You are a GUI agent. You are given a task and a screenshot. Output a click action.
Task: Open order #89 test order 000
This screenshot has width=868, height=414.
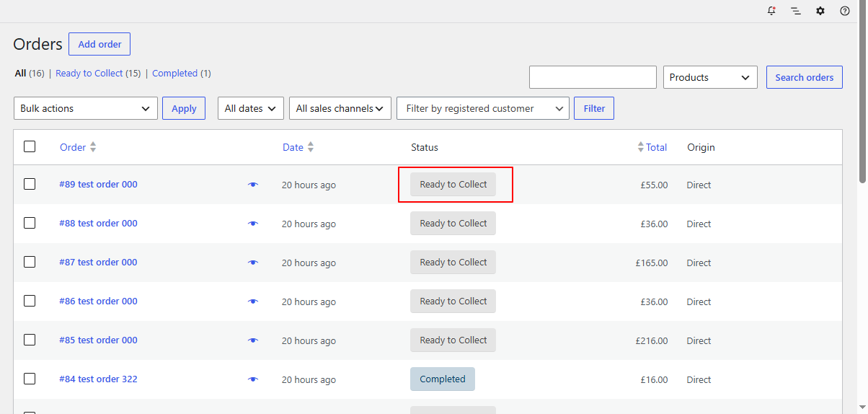click(x=98, y=185)
